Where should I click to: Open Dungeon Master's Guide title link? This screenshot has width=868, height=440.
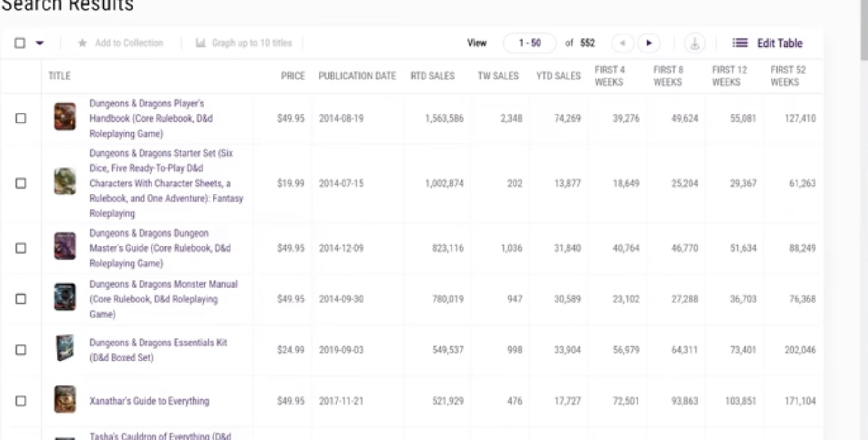click(x=160, y=248)
